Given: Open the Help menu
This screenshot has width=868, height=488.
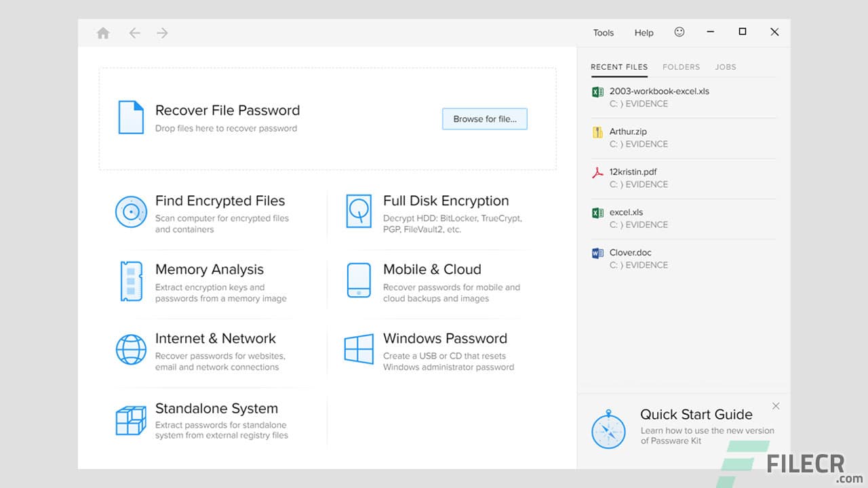Looking at the screenshot, I should click(644, 32).
